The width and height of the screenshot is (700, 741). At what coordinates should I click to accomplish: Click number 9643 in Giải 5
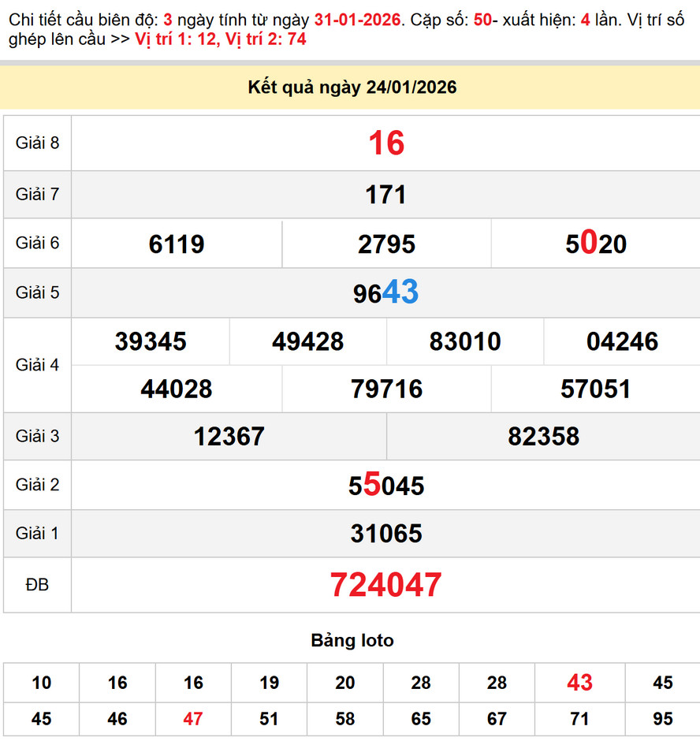coord(384,292)
